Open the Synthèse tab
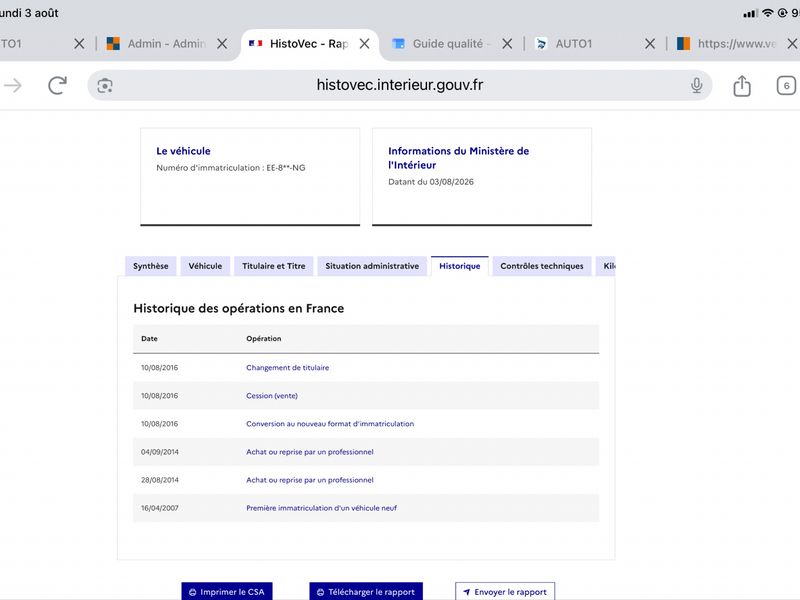The image size is (800, 600). (x=151, y=266)
